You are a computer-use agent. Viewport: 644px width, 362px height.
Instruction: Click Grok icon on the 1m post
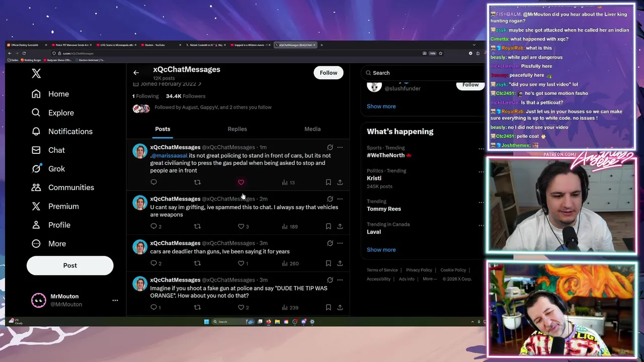tap(330, 147)
